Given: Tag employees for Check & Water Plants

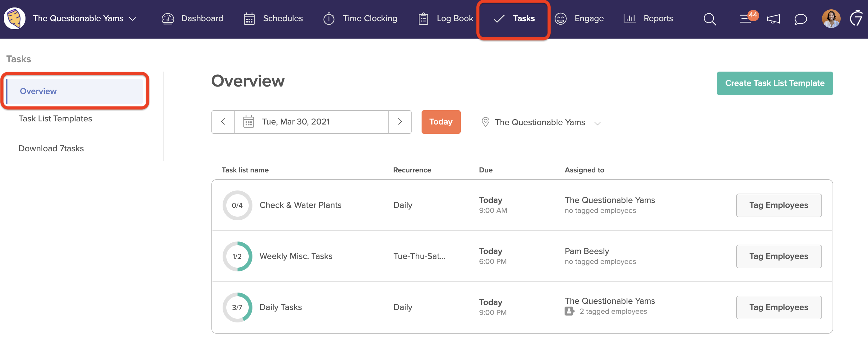Looking at the screenshot, I should 779,205.
